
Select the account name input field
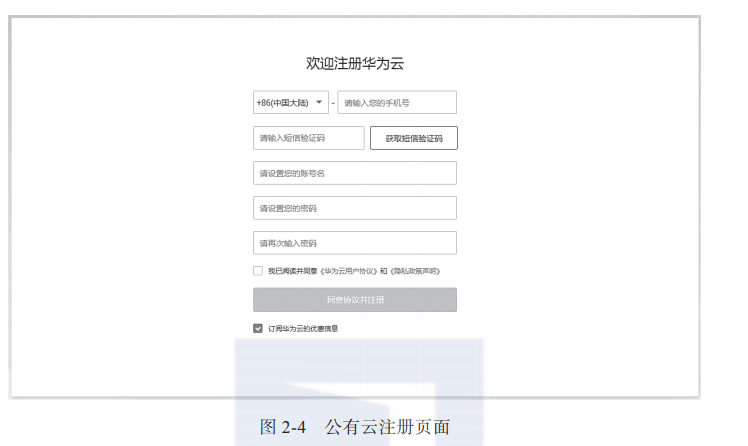[355, 173]
